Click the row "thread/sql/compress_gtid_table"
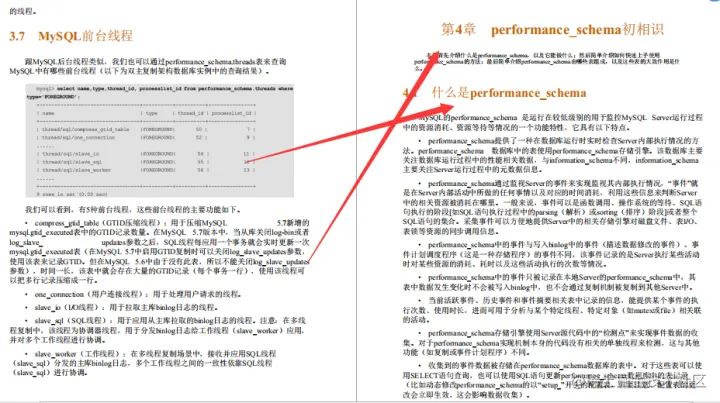This screenshot has height=403, width=720. tap(146, 129)
